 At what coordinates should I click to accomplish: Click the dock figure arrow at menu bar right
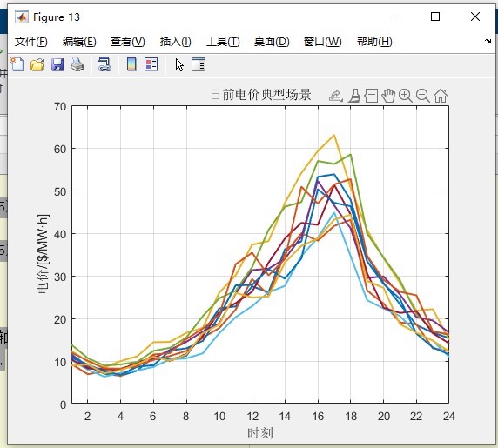click(488, 41)
